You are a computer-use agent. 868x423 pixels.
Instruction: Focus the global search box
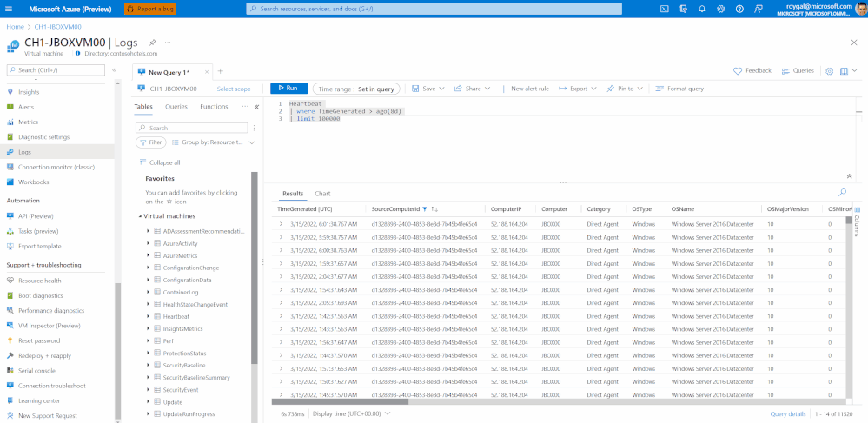coord(434,9)
